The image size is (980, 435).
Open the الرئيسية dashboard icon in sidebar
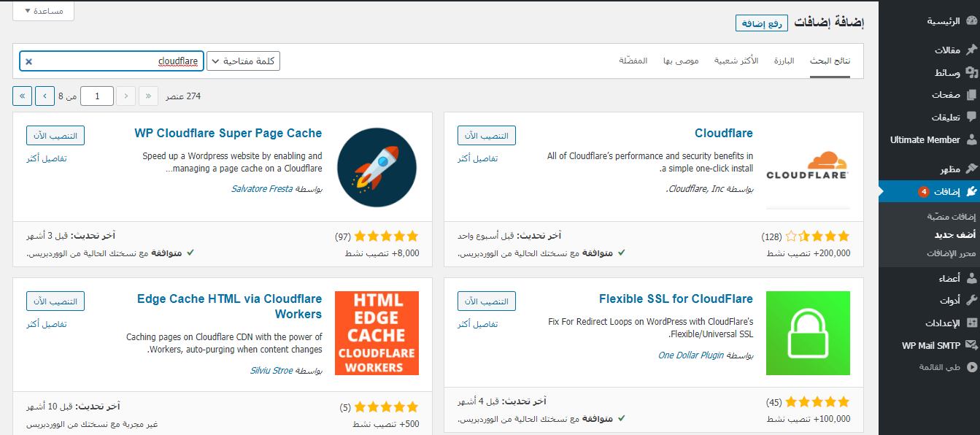[971, 21]
